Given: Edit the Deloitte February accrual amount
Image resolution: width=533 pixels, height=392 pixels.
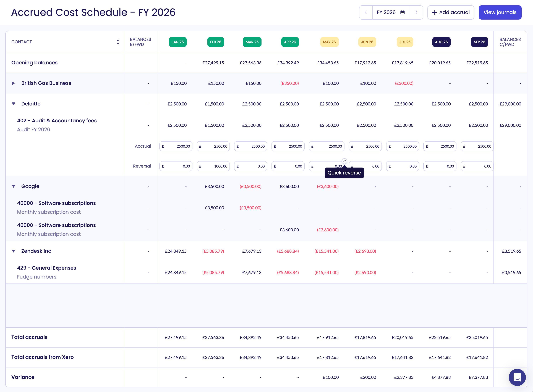Looking at the screenshot, I should point(213,146).
